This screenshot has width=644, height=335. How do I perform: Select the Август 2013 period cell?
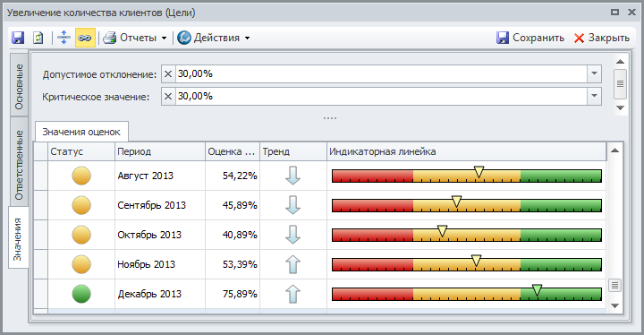[160, 176]
